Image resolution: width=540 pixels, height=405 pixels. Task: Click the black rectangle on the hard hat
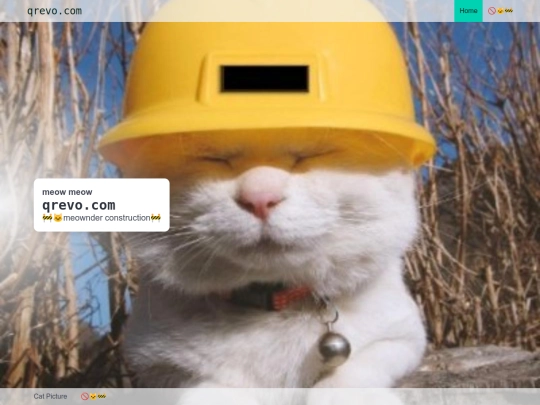point(265,79)
